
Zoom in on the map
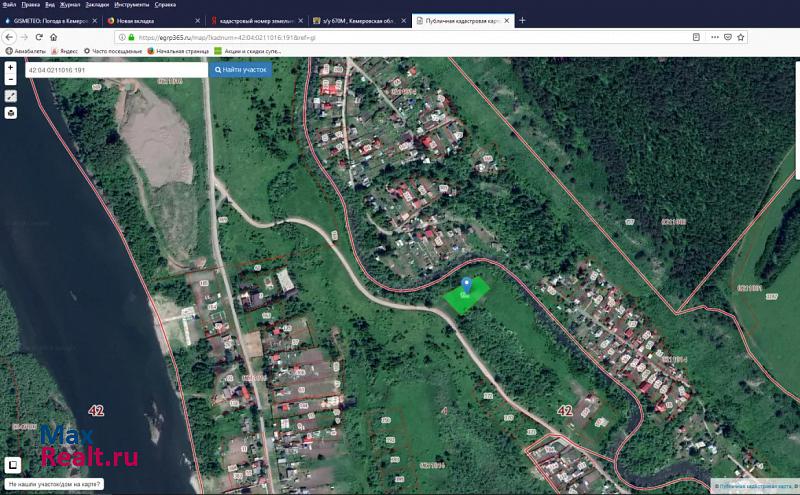(10, 66)
